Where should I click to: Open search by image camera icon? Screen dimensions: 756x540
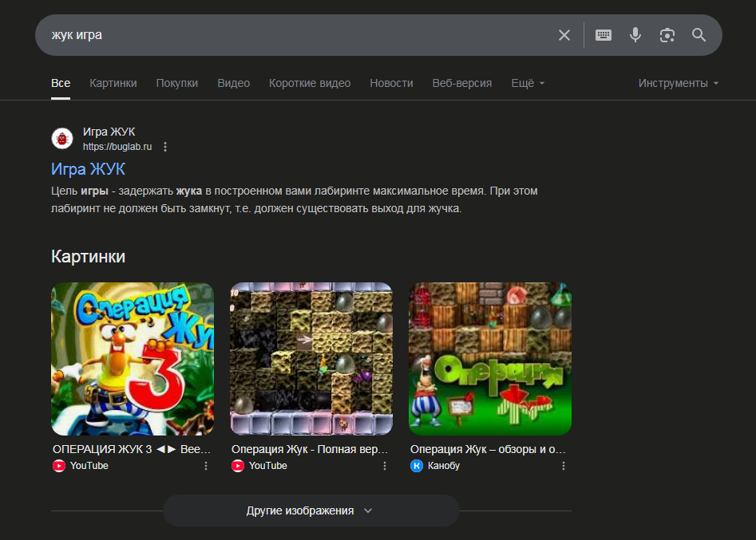[667, 35]
